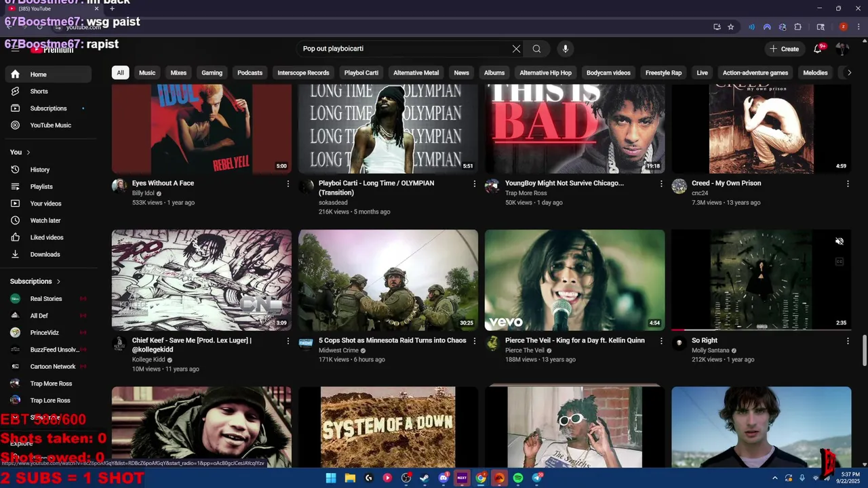Toggle captions on So Right preview
The image size is (868, 488).
(839, 262)
